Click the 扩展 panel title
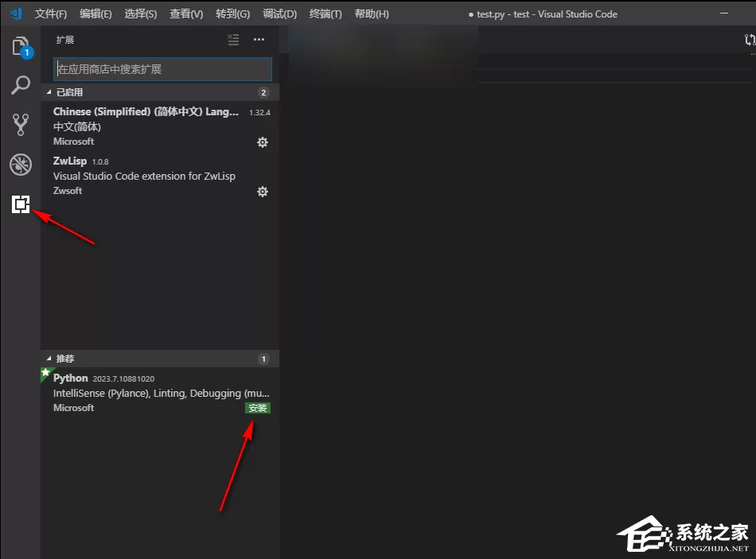Screen dimensions: 756x559 tap(65, 40)
